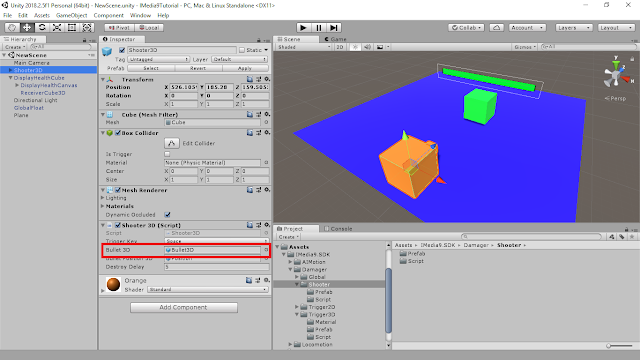Click the Add Component button
The height and width of the screenshot is (360, 640).
pos(184,307)
